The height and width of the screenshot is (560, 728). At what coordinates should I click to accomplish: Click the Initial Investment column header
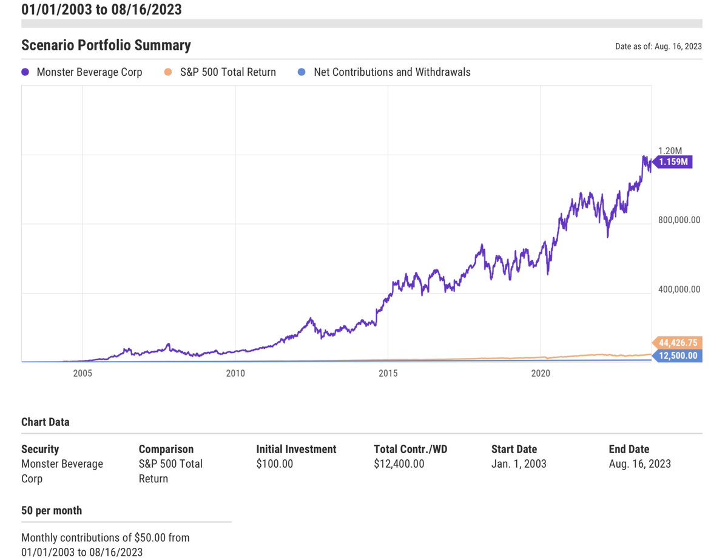point(296,449)
